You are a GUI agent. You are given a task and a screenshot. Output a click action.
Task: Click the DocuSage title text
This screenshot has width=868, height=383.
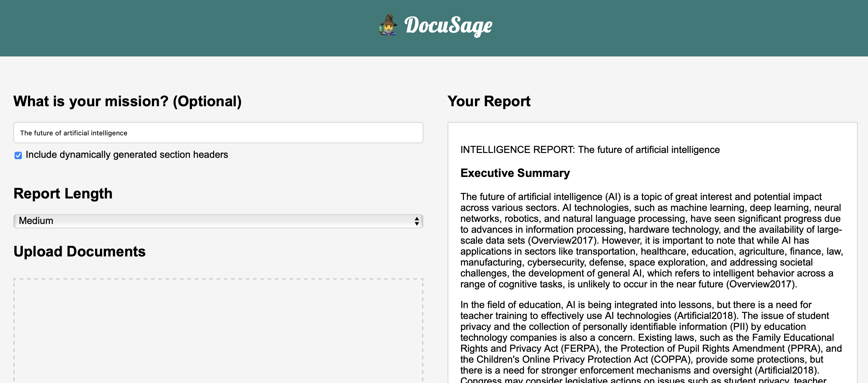(x=448, y=25)
